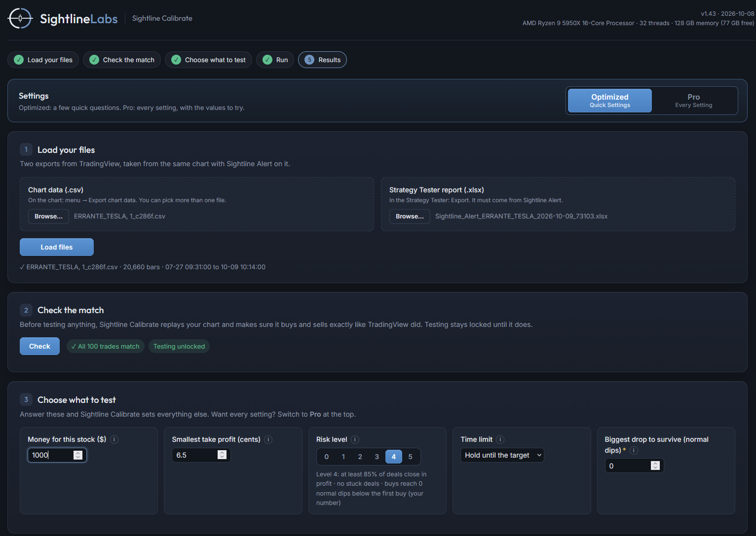Screen dimensions: 756x536
Task: Click the SightlineLabs crosshair logo
Action: click(20, 18)
